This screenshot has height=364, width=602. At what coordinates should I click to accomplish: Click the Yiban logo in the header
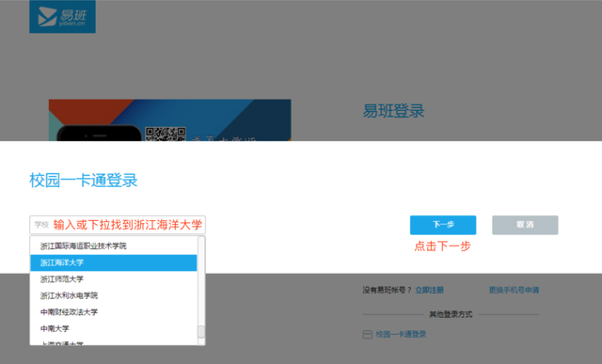(x=63, y=17)
